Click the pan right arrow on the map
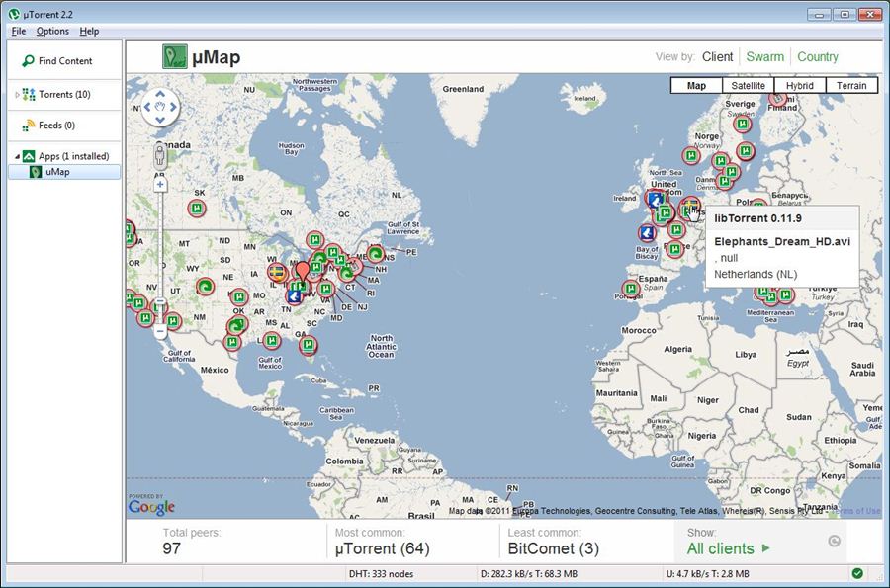The height and width of the screenshot is (588, 890). pyautogui.click(x=173, y=107)
